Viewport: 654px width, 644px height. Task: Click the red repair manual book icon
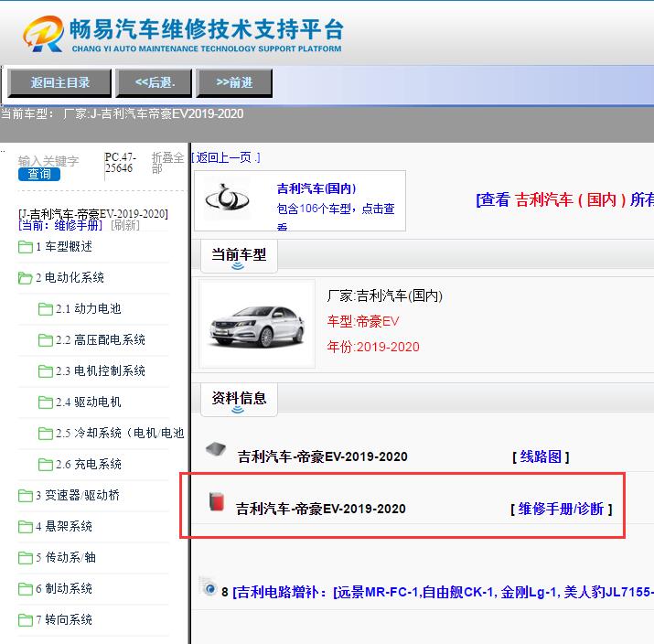[x=217, y=501]
